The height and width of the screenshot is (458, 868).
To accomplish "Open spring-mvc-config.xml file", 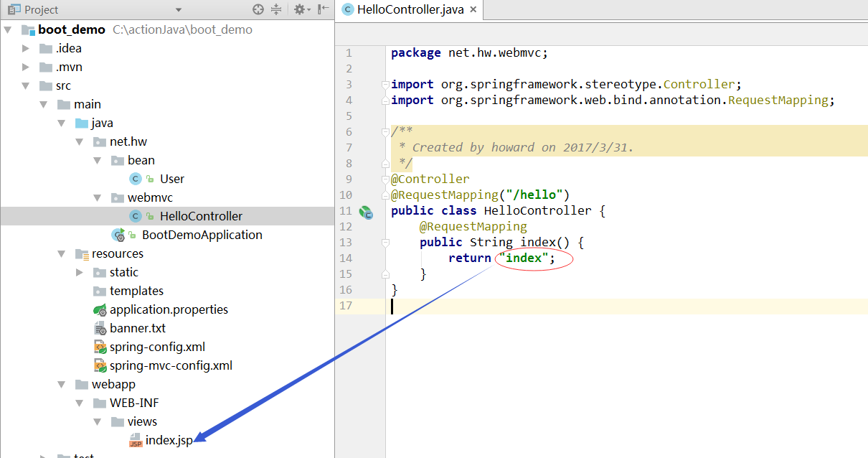I will point(171,365).
